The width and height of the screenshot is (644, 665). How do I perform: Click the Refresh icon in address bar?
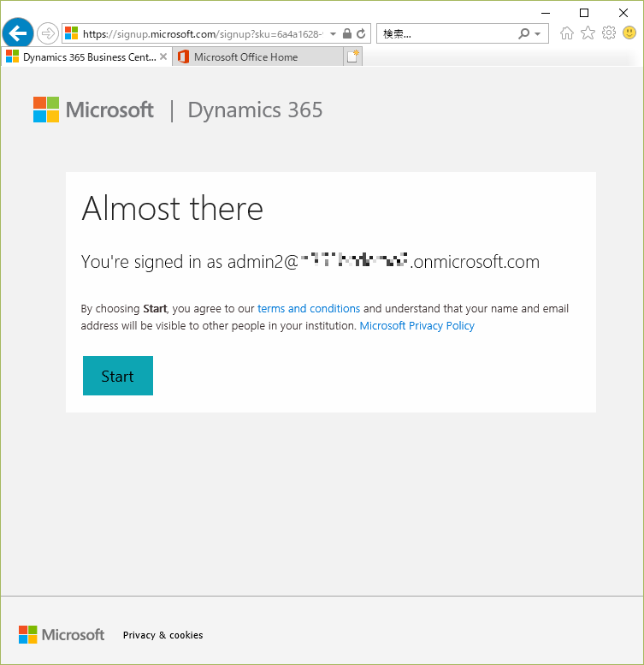tap(361, 33)
